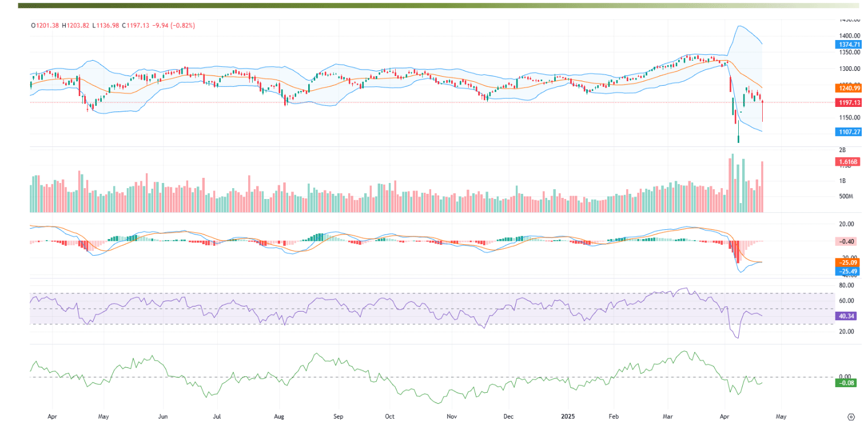The image size is (868, 426).
Task: Click the Oct label on time axis
Action: coord(389,416)
